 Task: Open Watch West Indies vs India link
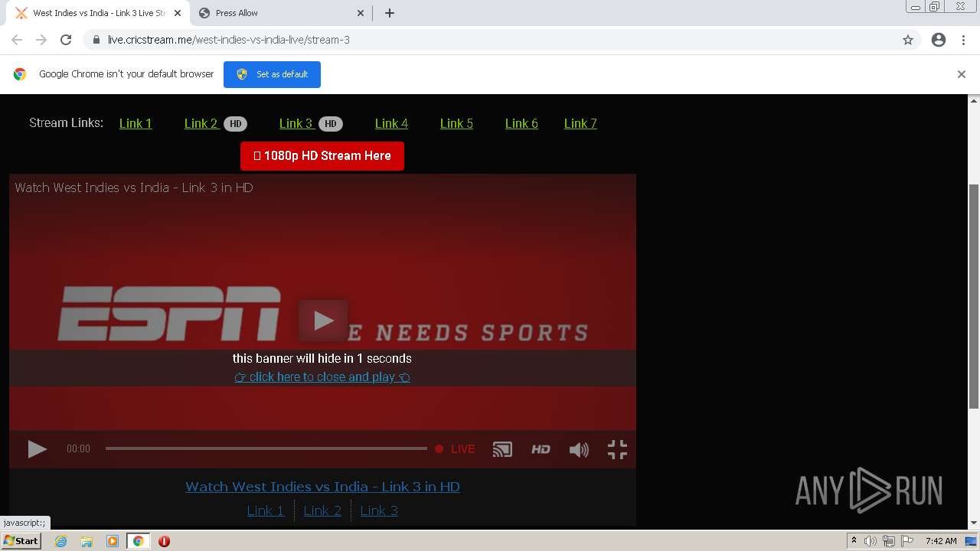pos(322,487)
